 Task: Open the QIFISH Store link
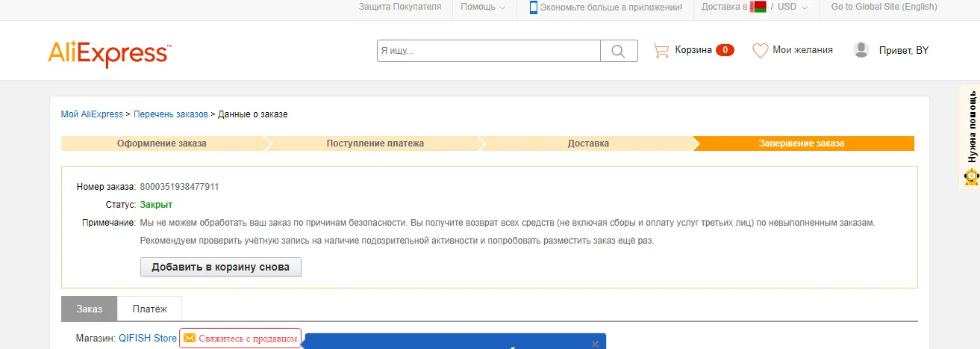click(148, 339)
